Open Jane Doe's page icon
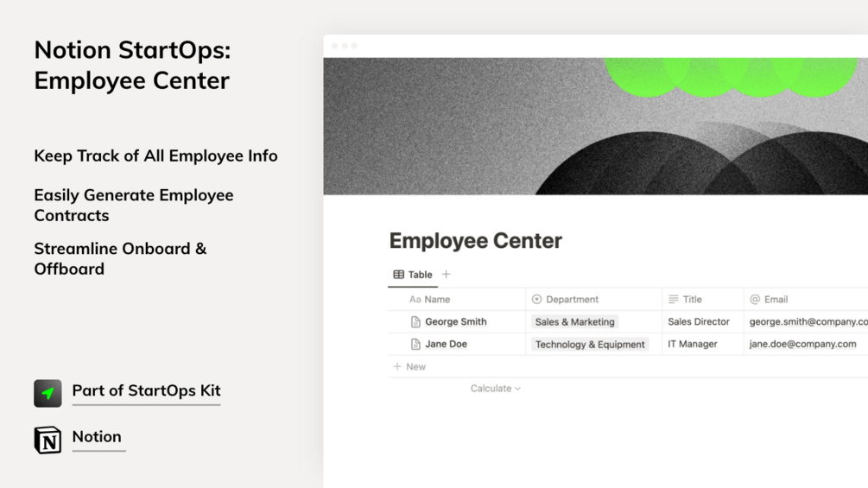This screenshot has width=868, height=488. (x=415, y=344)
